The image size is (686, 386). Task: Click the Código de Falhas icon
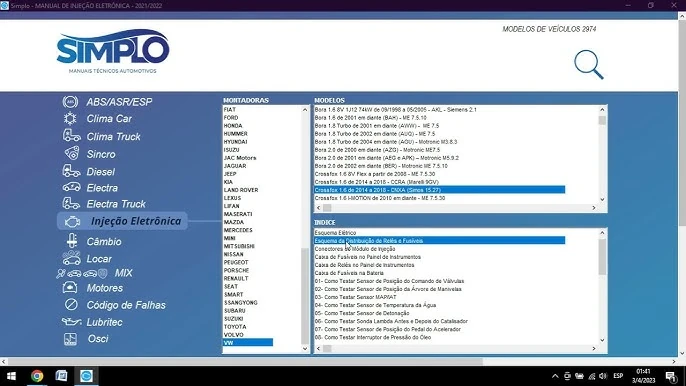tap(71, 304)
